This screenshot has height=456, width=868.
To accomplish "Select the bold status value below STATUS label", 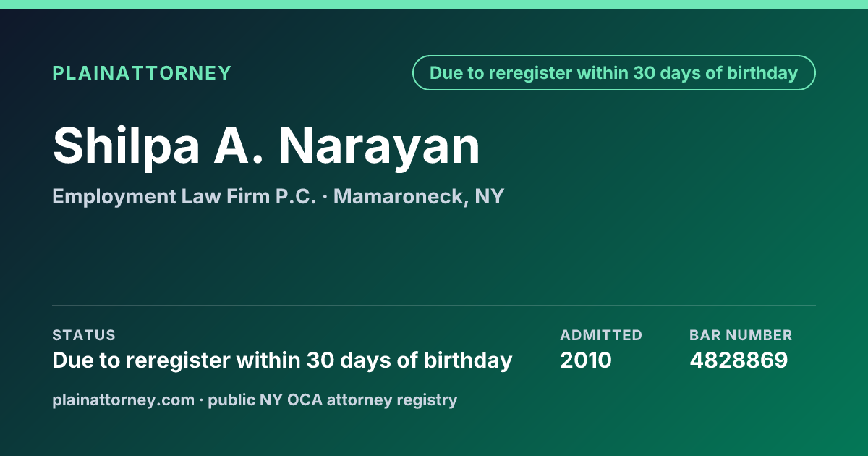I will [x=282, y=360].
